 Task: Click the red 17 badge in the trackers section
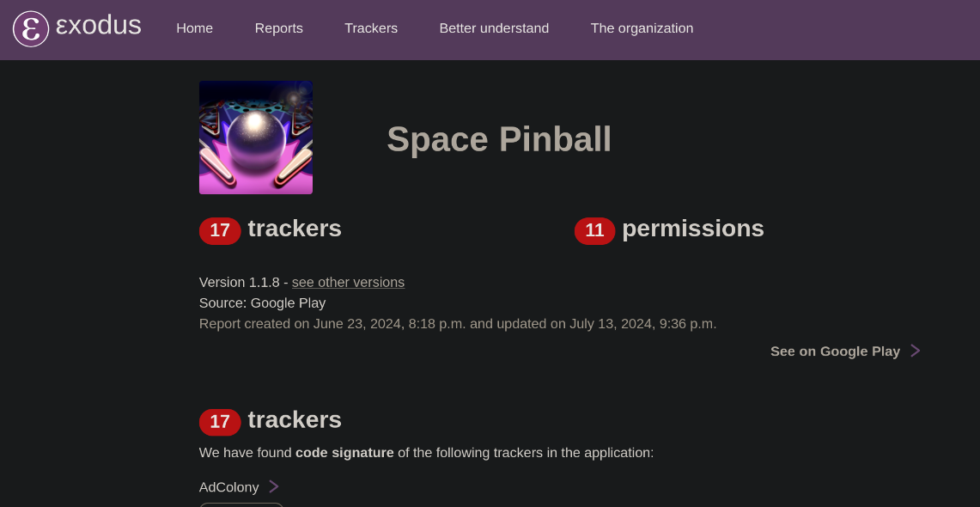coord(220,421)
